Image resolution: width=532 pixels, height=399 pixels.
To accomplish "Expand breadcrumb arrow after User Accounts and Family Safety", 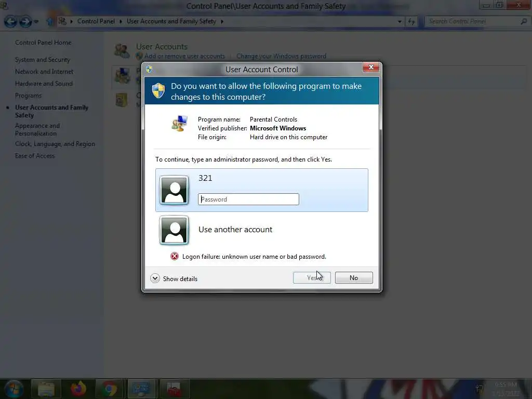I will [222, 21].
